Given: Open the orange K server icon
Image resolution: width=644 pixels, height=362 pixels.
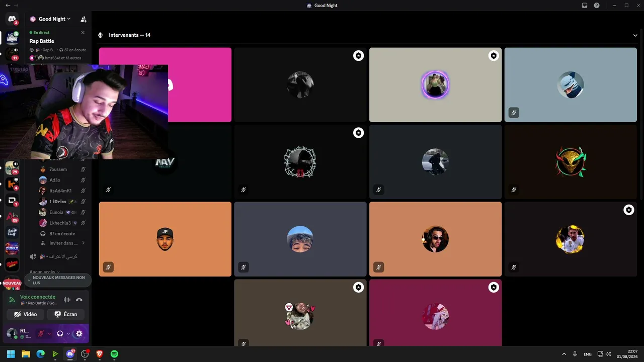Looking at the screenshot, I should [12, 184].
